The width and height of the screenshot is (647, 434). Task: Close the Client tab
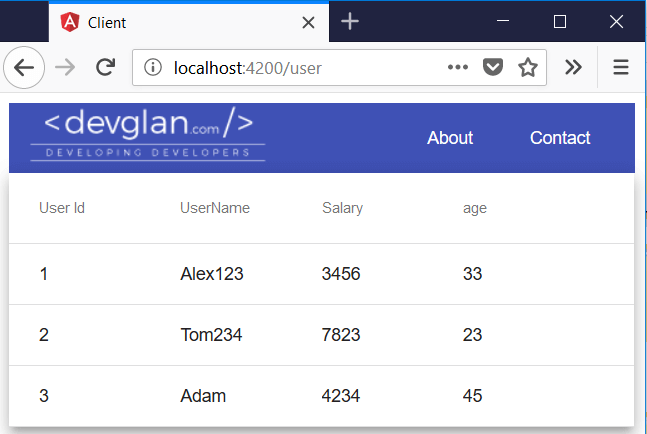[308, 23]
